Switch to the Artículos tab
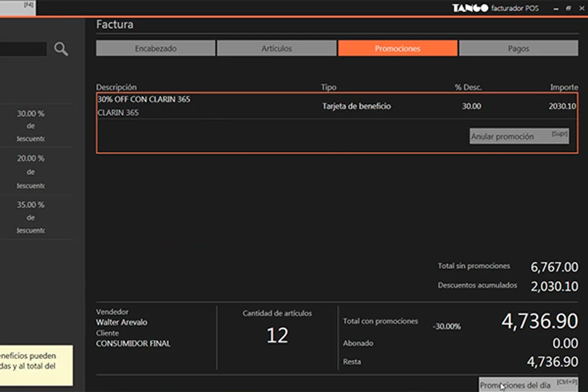588x392 pixels. (276, 49)
